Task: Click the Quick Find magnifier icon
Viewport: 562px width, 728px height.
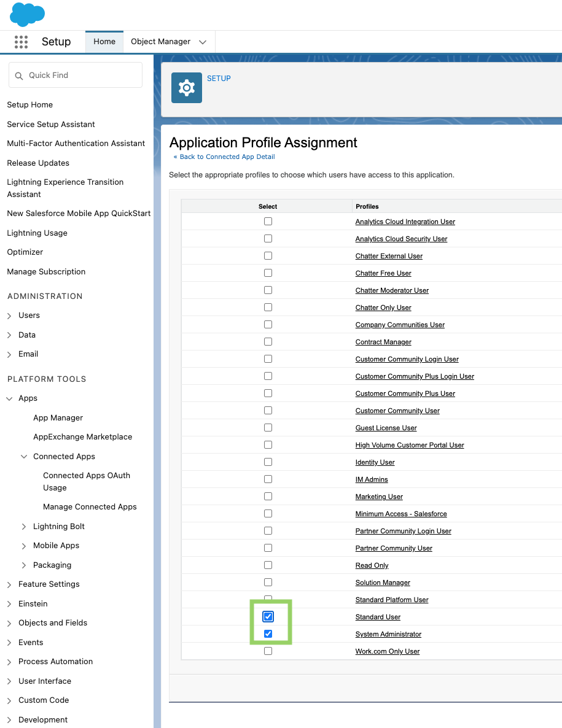Action: point(19,76)
